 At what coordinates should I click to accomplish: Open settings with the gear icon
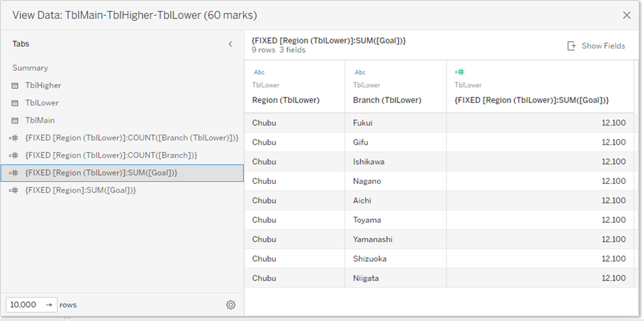(231, 305)
